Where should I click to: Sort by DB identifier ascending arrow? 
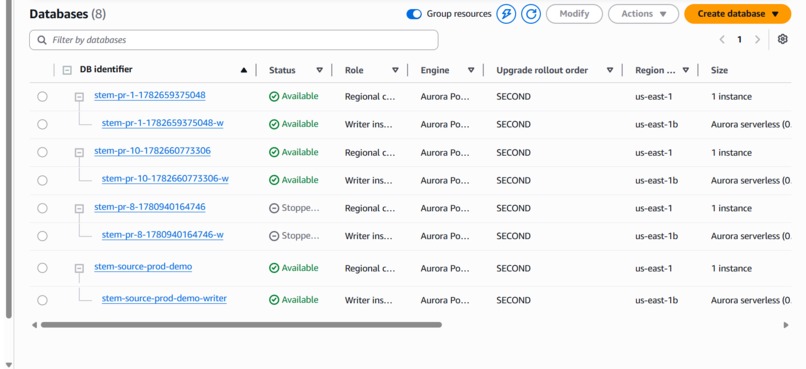click(x=244, y=70)
